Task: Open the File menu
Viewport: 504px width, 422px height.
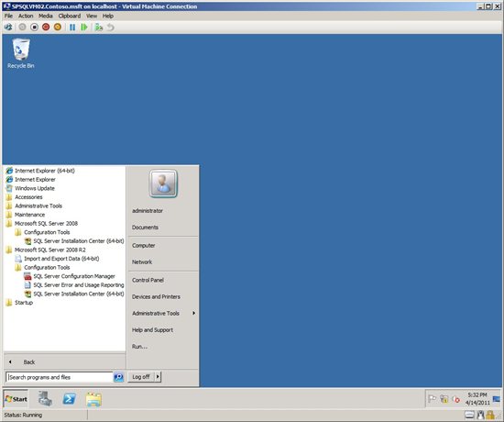Action: (x=8, y=16)
